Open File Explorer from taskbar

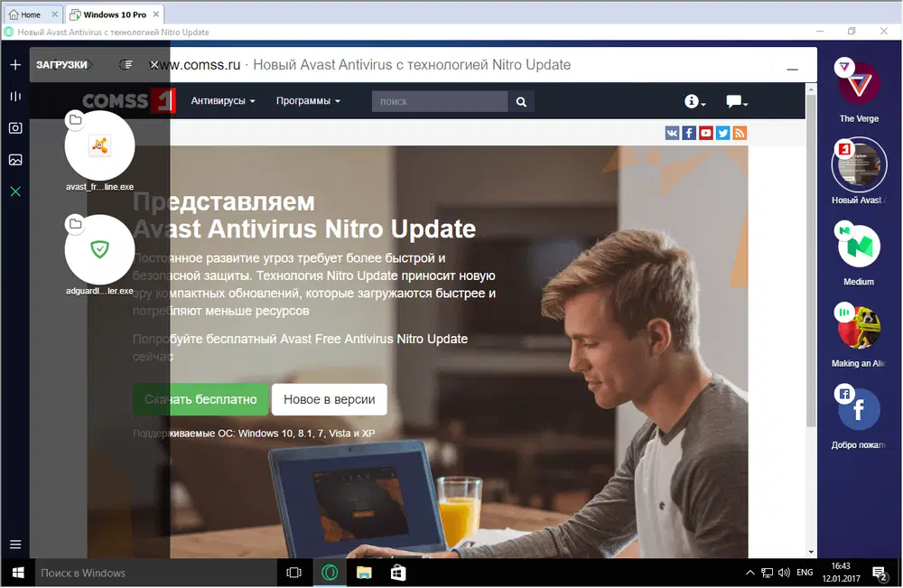tap(364, 573)
